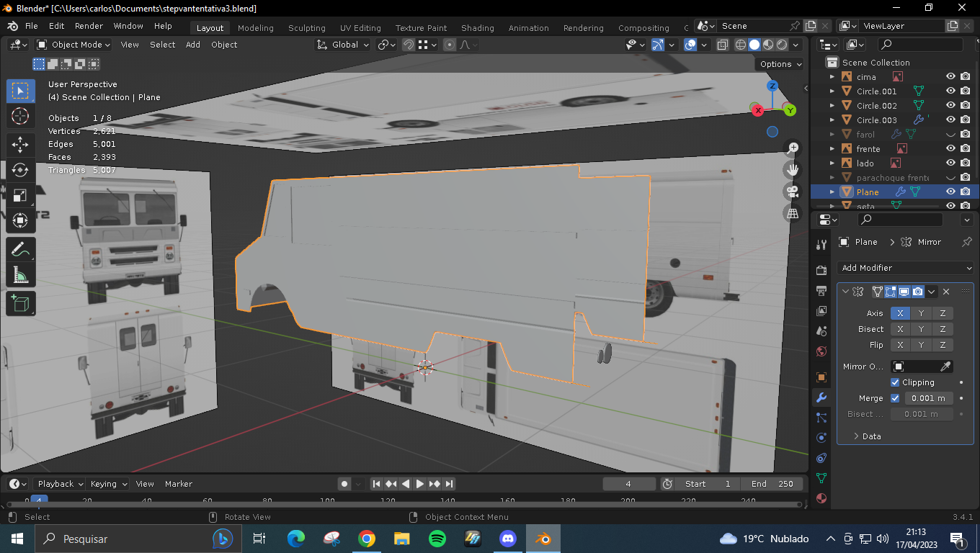The image size is (980, 553).
Task: Select the Move tool
Action: point(20,145)
